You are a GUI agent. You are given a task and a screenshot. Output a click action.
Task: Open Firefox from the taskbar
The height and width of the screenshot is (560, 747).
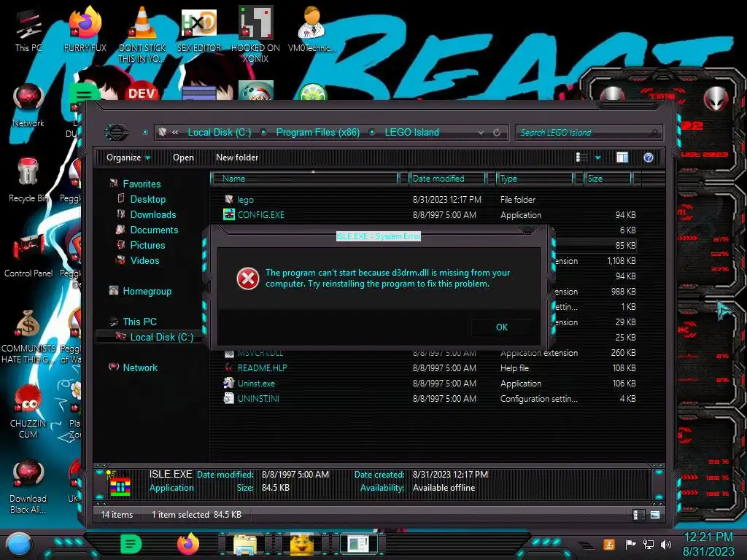[x=187, y=544]
